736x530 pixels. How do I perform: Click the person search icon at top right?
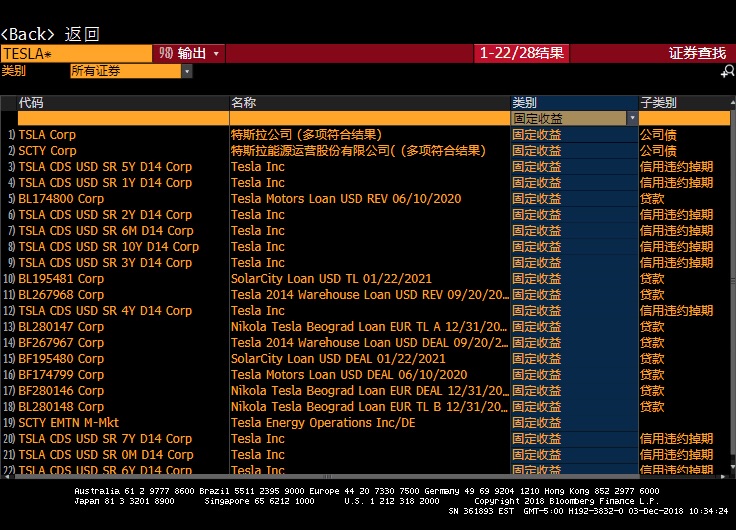click(728, 71)
